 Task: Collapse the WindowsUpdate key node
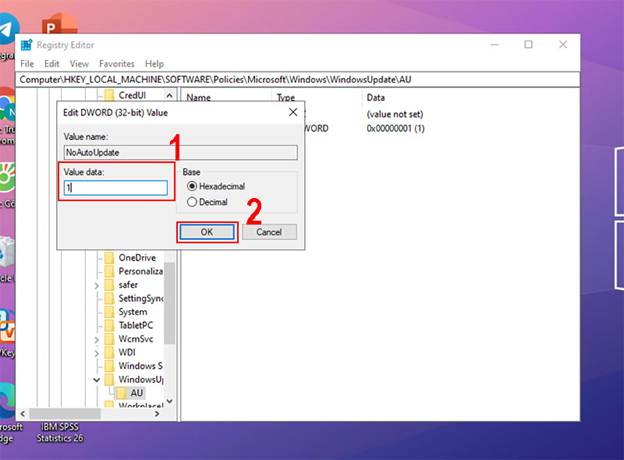(97, 380)
